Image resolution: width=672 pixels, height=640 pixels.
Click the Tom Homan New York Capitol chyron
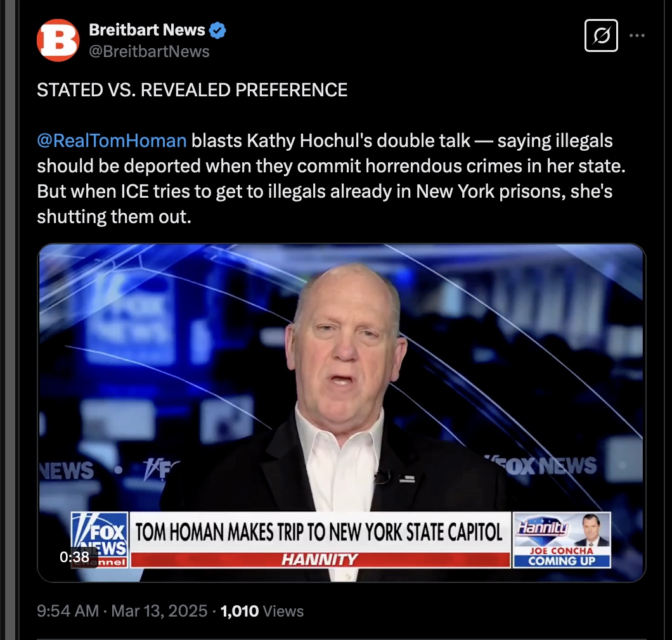pyautogui.click(x=320, y=532)
